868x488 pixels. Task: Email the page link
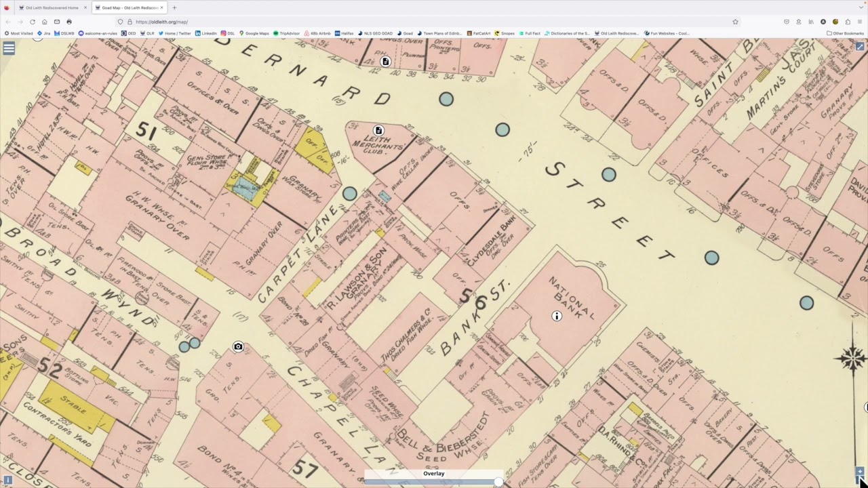coord(56,22)
